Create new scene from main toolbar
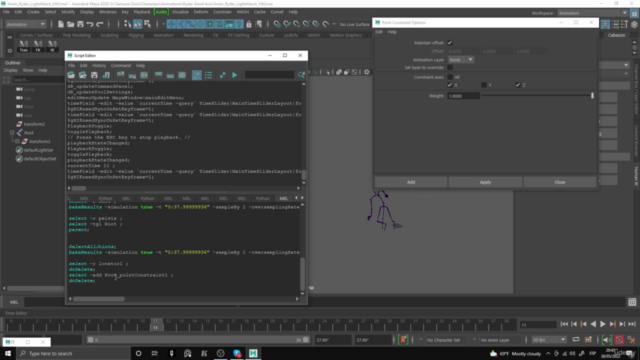Viewport: 640px width, 360px height. tap(60, 24)
